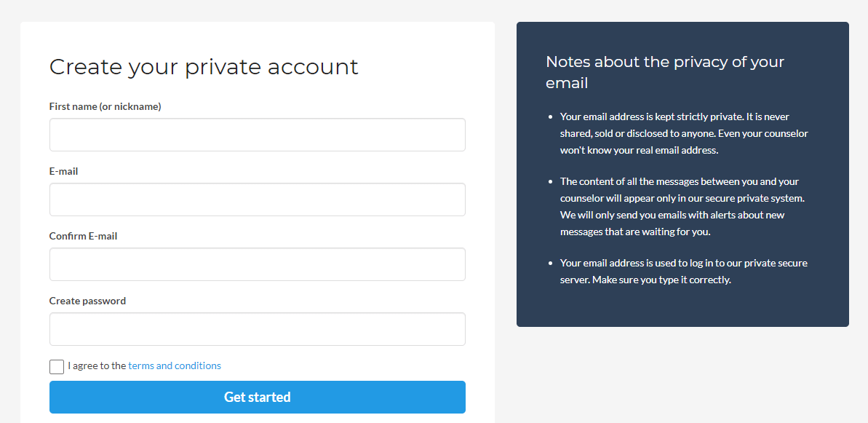
Task: Click the third bullet about login email
Action: (x=682, y=271)
